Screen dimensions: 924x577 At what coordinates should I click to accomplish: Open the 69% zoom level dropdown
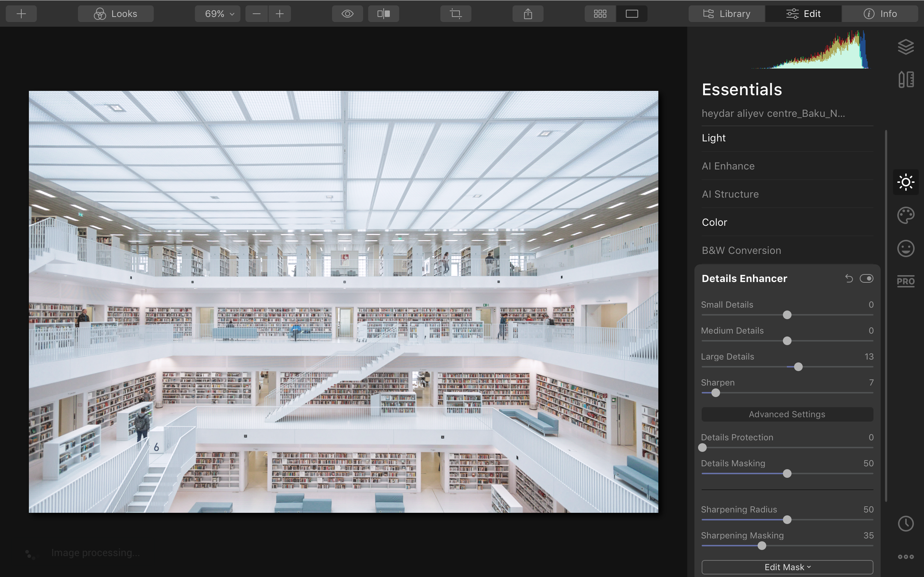[x=218, y=14]
